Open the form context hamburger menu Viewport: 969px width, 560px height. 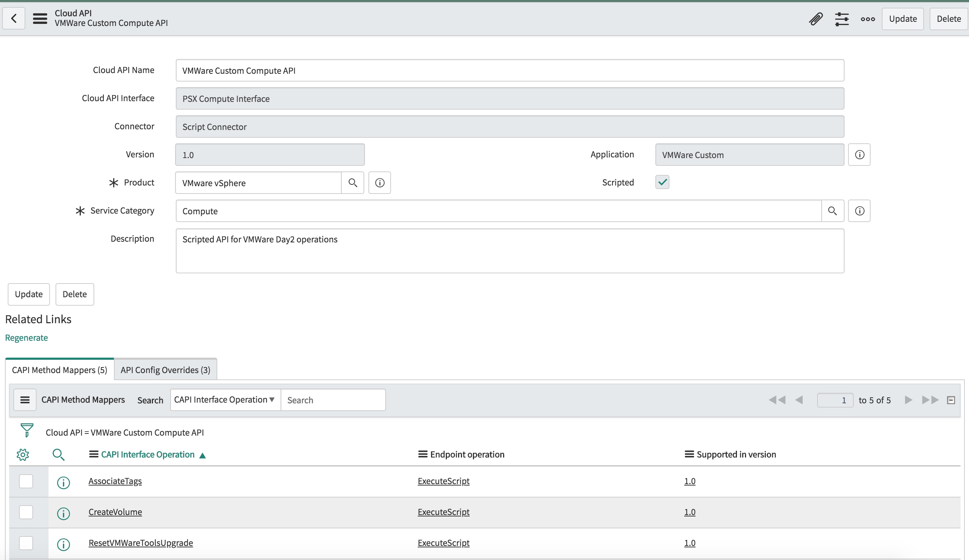tap(40, 18)
